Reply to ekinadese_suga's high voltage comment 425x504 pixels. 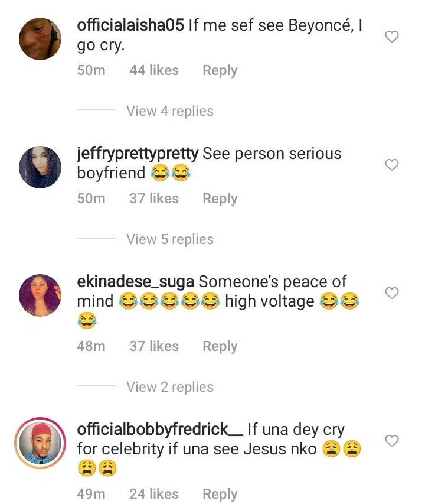click(x=220, y=346)
